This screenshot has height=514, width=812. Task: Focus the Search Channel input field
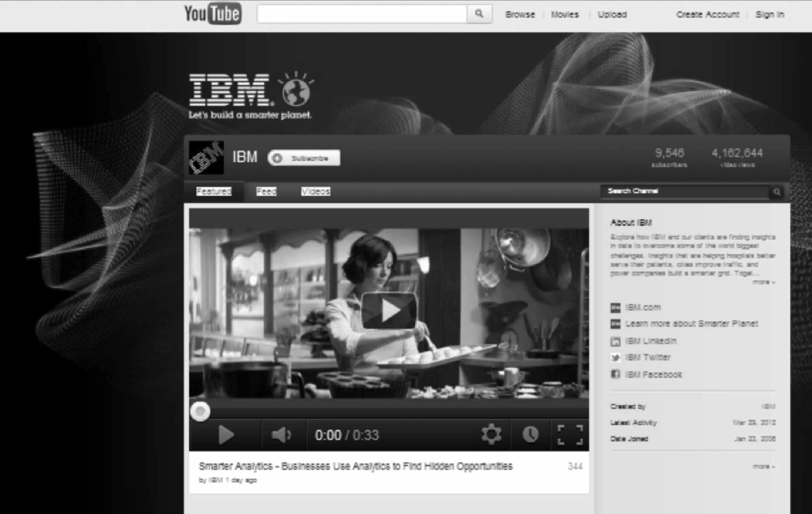[685, 191]
